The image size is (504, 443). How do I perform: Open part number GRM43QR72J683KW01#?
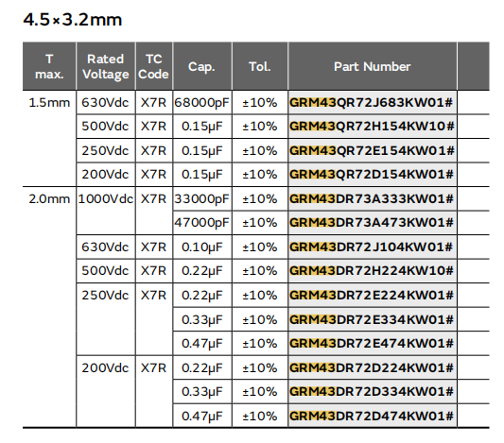click(372, 103)
